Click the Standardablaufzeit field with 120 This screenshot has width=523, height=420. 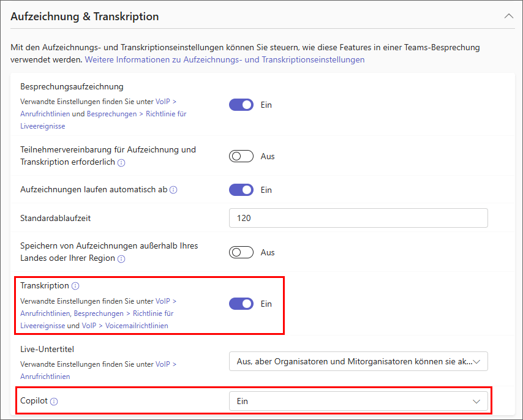coord(358,218)
